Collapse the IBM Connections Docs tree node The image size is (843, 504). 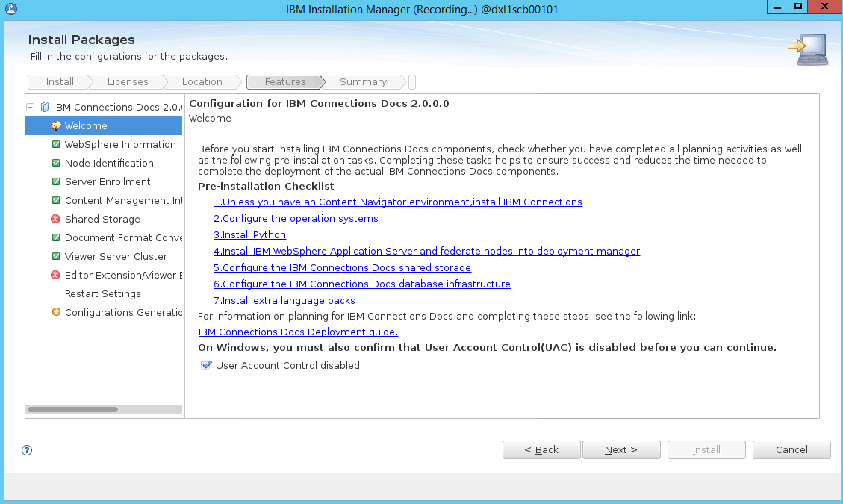point(31,107)
